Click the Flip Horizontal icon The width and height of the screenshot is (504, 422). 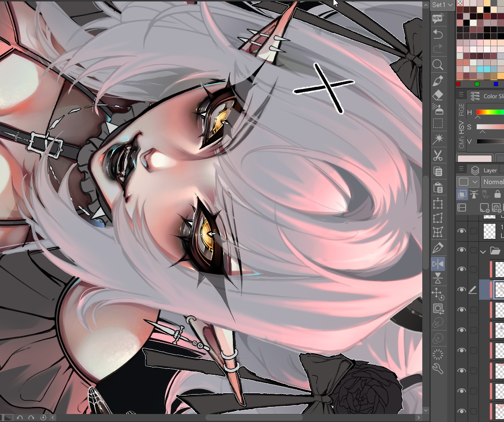pos(438,263)
